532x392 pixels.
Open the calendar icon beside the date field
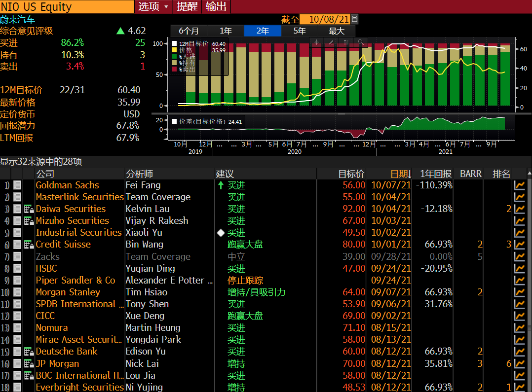[x=354, y=19]
